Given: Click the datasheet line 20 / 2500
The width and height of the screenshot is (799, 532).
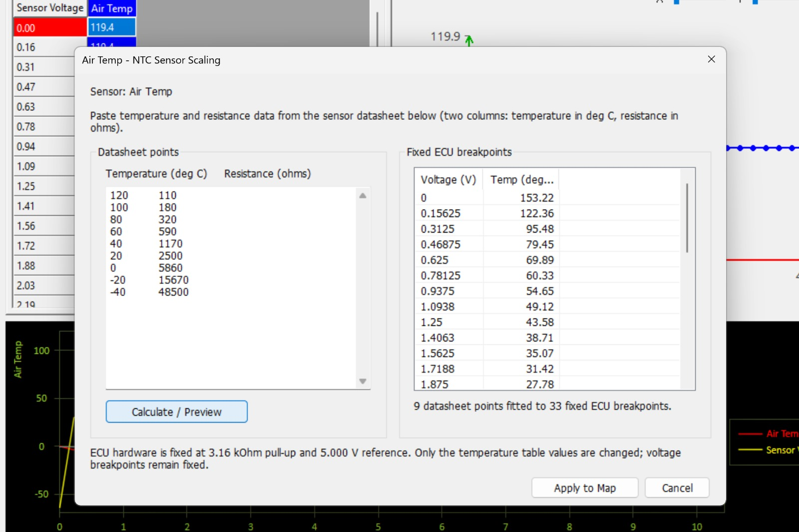Looking at the screenshot, I should [146, 256].
